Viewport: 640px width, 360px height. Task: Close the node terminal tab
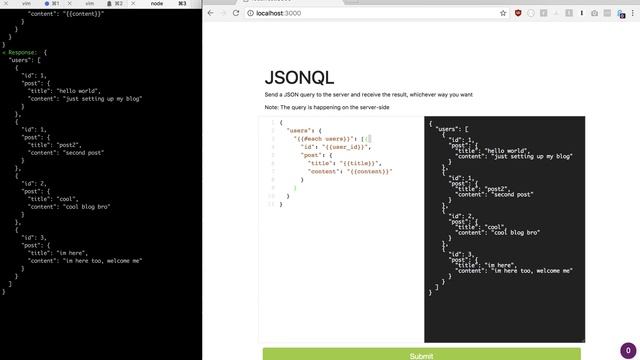[133, 3]
